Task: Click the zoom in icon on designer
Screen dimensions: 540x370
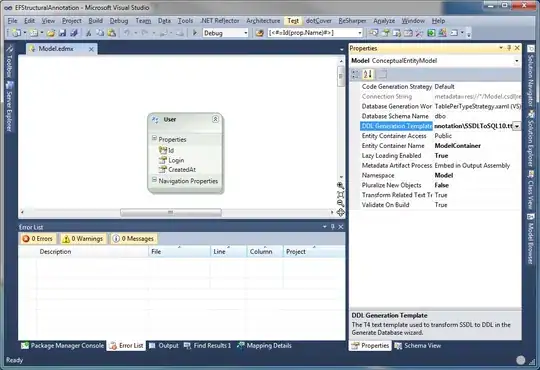Action: point(340,185)
